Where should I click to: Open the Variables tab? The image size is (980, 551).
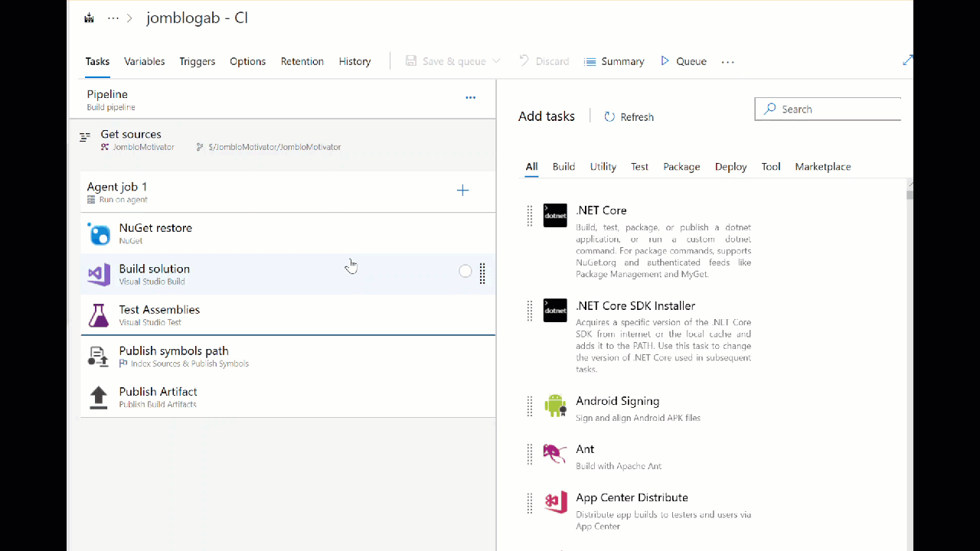pos(144,61)
